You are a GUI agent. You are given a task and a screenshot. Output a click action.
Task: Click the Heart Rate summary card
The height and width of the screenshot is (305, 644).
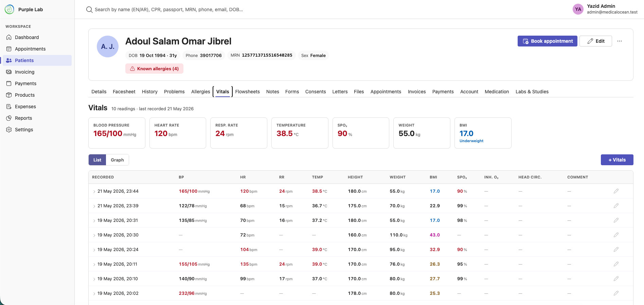click(178, 133)
